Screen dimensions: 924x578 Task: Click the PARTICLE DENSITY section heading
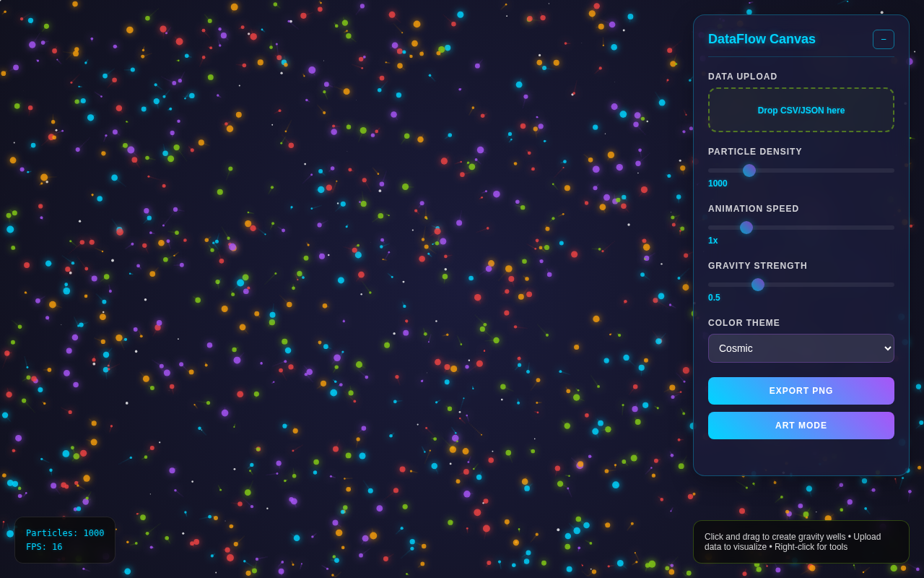pyautogui.click(x=754, y=151)
